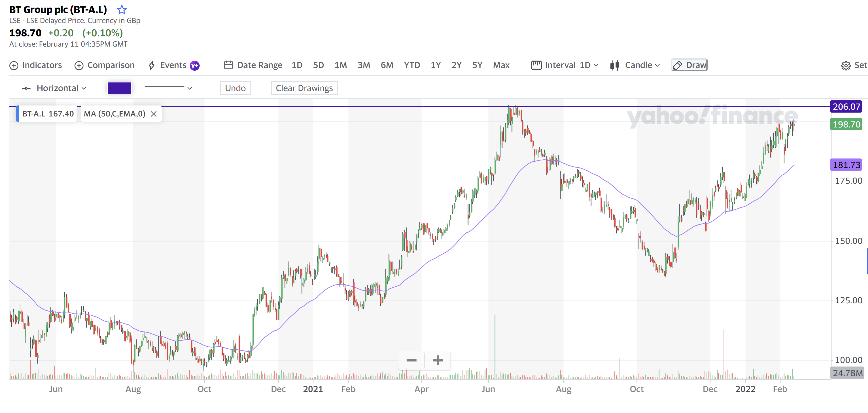Click the Aug label beside 2021 Jun
The height and width of the screenshot is (413, 868).
click(x=563, y=389)
